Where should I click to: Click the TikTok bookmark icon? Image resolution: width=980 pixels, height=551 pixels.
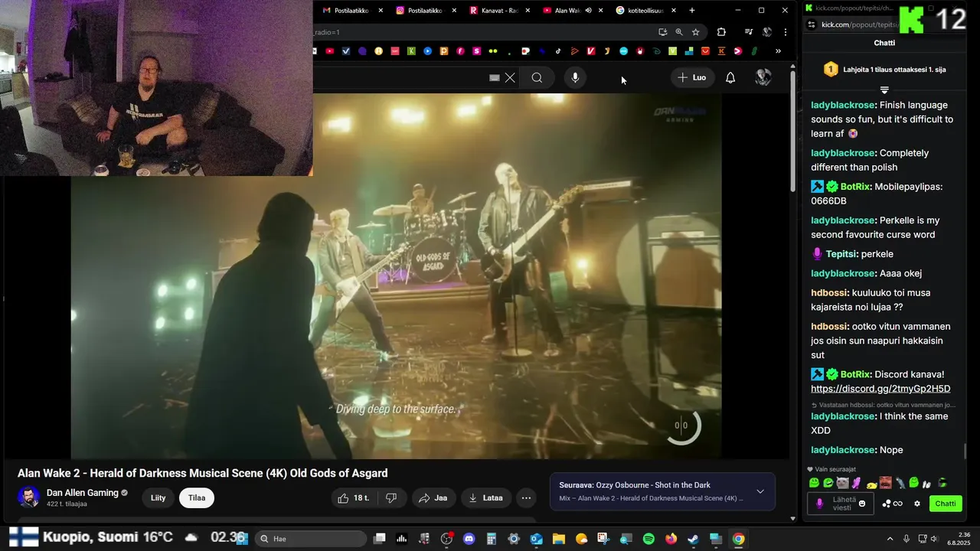(x=558, y=51)
